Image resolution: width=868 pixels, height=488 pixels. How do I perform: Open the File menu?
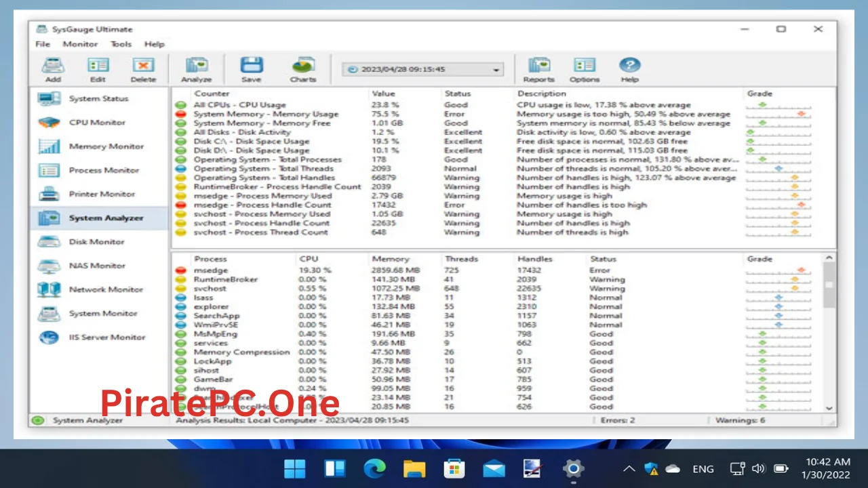pos(43,44)
